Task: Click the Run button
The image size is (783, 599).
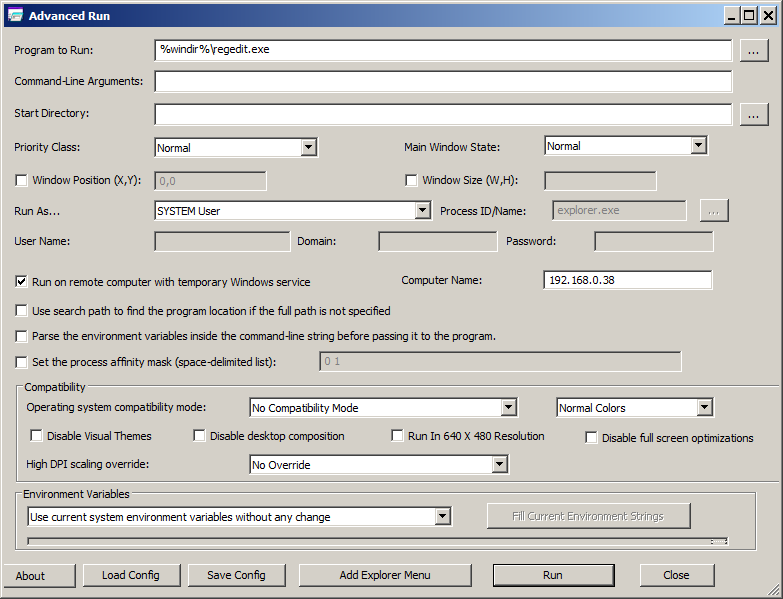Action: (553, 576)
